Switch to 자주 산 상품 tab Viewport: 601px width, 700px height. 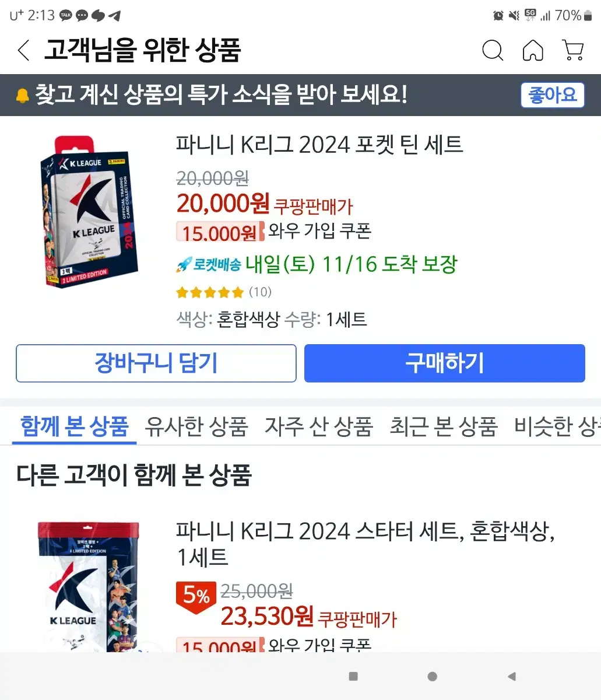319,427
